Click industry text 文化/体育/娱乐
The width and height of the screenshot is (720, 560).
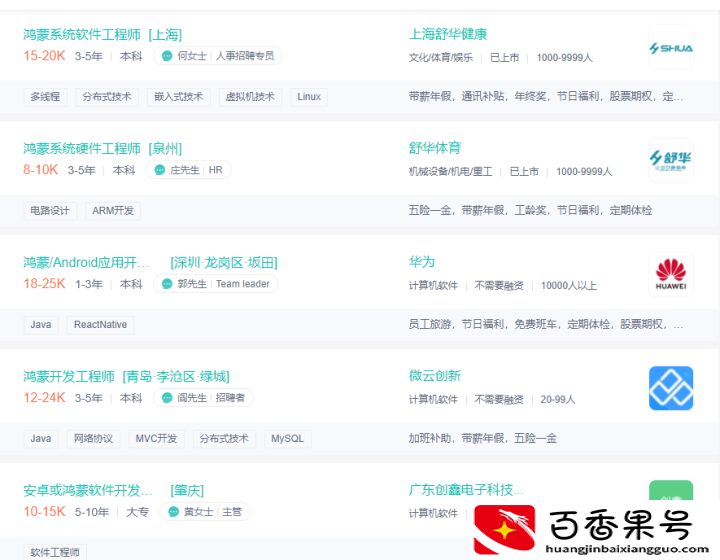pyautogui.click(x=441, y=57)
